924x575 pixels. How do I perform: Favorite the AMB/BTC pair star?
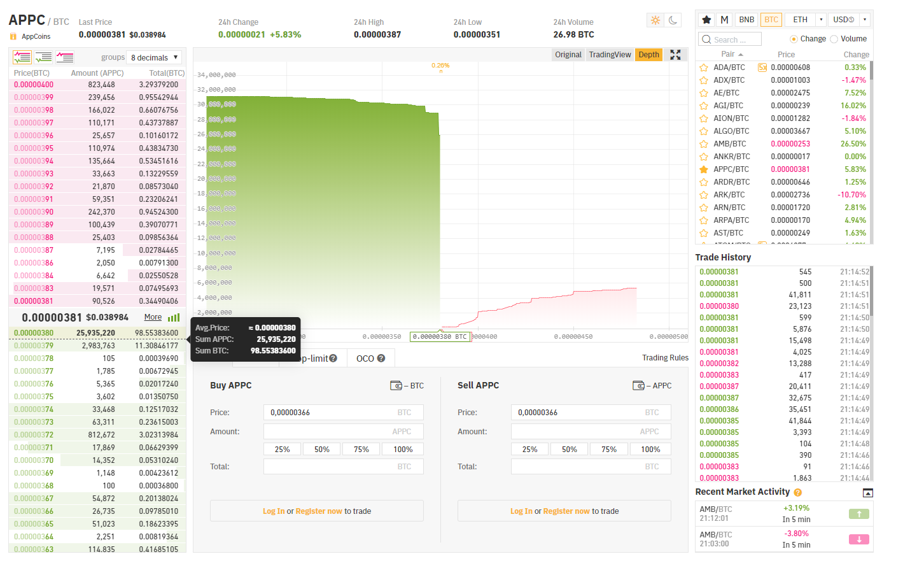click(704, 144)
